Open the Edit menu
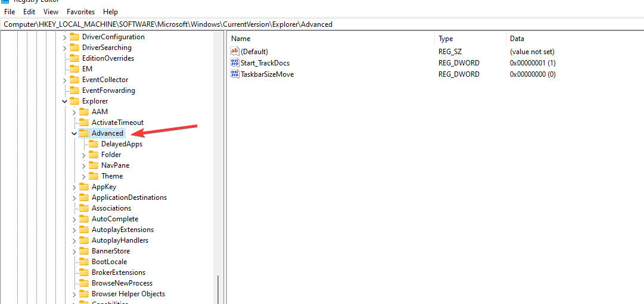The image size is (644, 304). pos(29,11)
